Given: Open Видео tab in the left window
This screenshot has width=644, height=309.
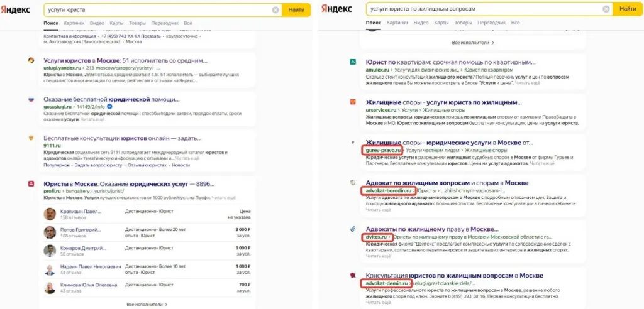Looking at the screenshot, I should pyautogui.click(x=97, y=23).
